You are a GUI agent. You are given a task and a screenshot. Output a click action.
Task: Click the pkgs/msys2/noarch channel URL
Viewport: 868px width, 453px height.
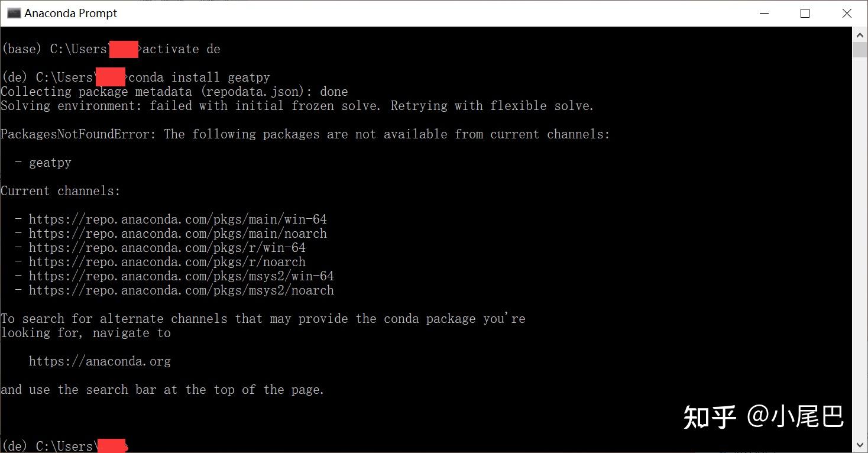click(x=181, y=290)
